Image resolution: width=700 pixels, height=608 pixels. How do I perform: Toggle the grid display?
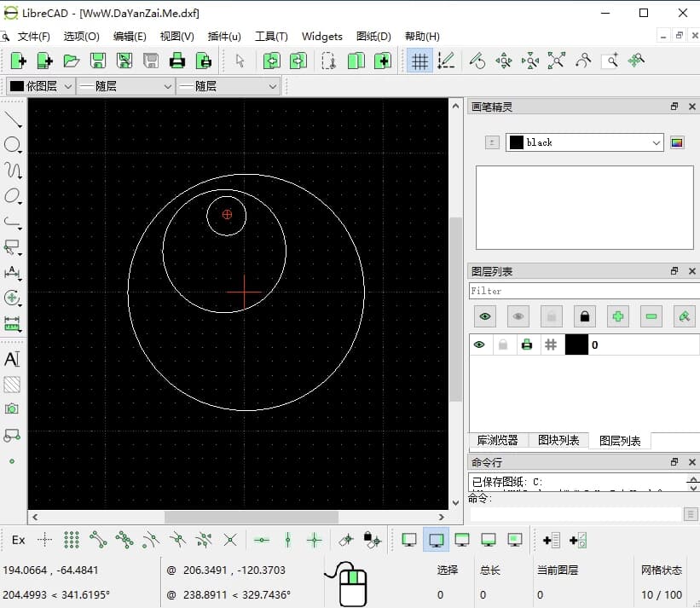[x=419, y=61]
